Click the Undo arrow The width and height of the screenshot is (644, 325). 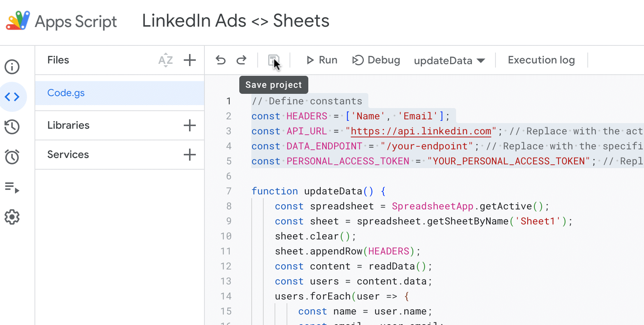click(221, 60)
